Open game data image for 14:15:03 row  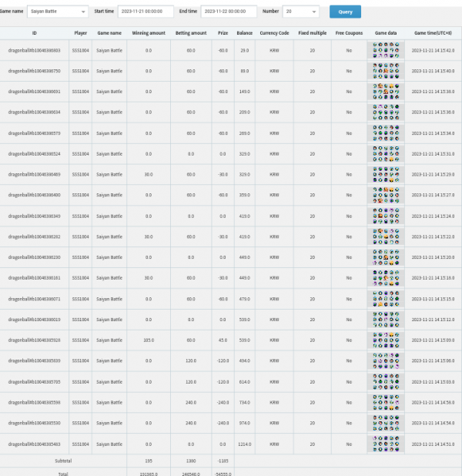(386, 381)
